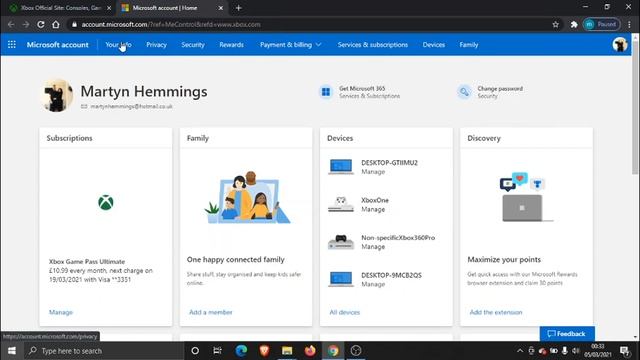
Task: Open File Explorer from the taskbar
Action: coord(287,351)
